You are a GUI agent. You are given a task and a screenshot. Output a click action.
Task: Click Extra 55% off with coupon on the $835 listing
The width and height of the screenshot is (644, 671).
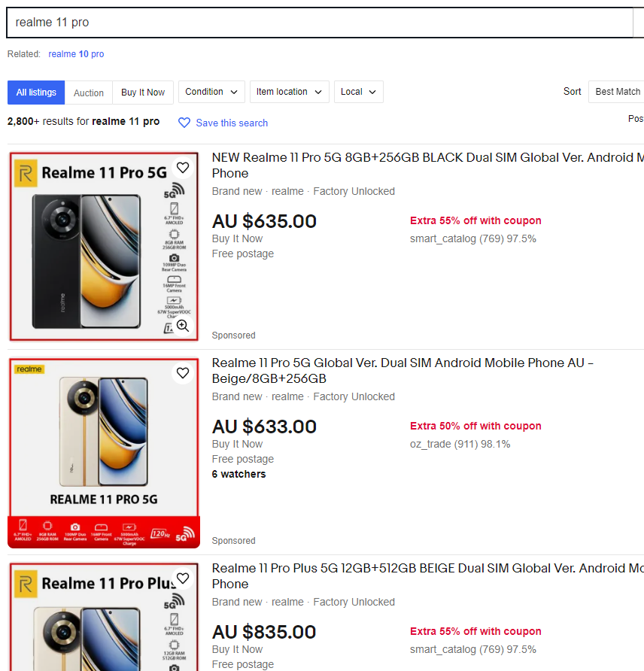click(x=475, y=631)
